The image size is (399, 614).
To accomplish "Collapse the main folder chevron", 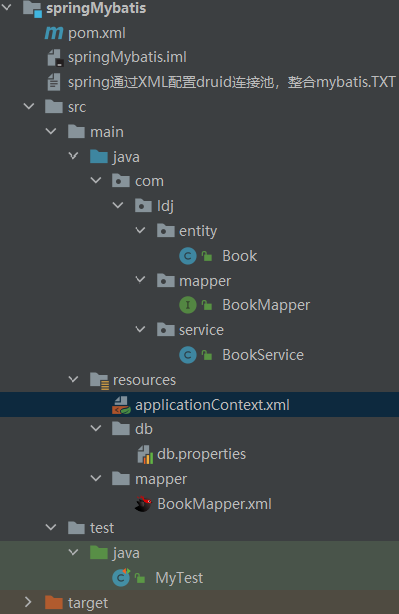I will tap(51, 131).
